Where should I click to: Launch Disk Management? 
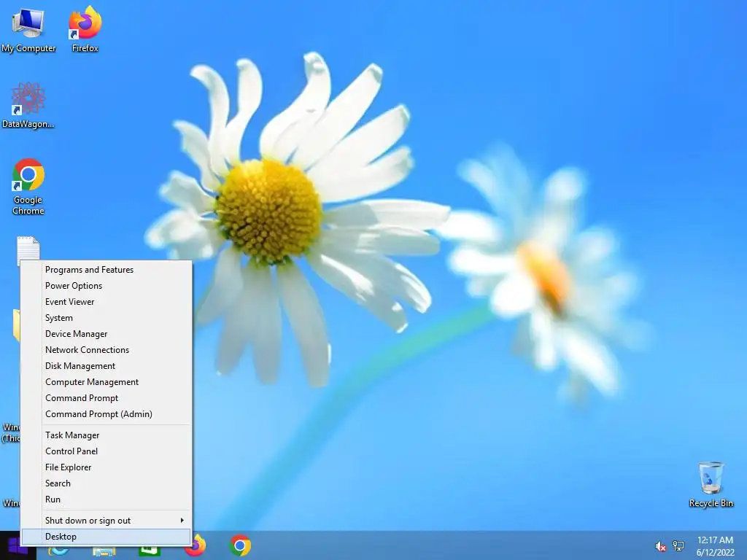pyautogui.click(x=107, y=366)
